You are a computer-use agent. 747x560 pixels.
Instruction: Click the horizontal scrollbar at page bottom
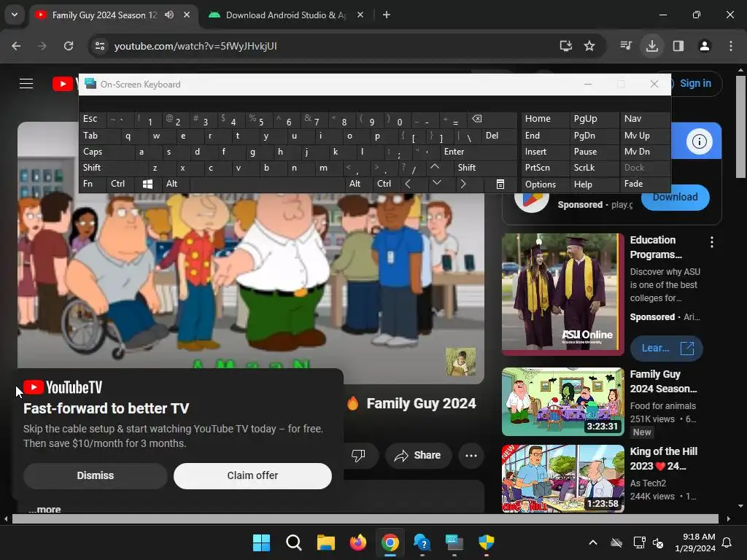(365, 518)
